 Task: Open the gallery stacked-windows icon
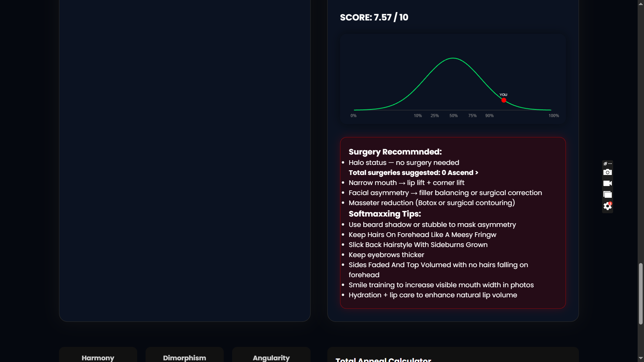pyautogui.click(x=607, y=194)
